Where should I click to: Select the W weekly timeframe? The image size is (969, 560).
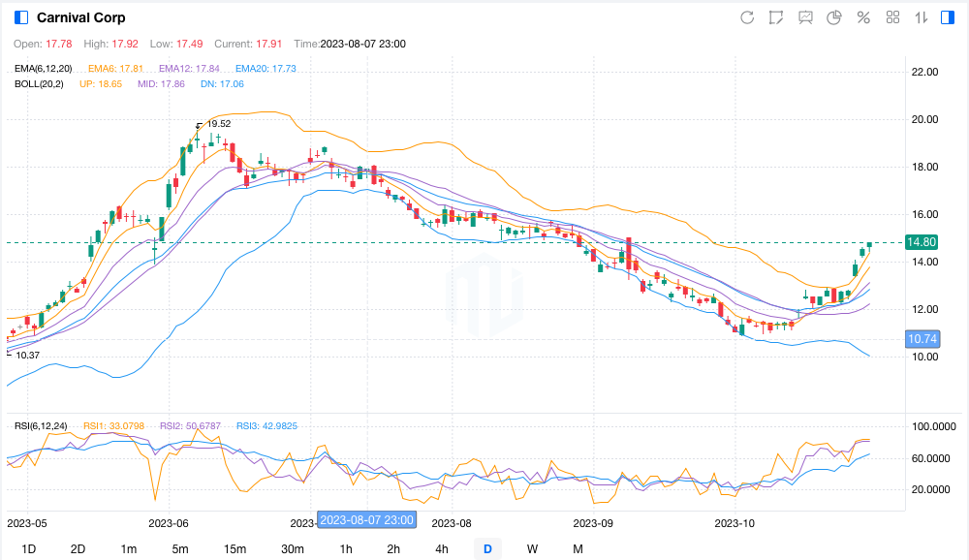tap(532, 549)
